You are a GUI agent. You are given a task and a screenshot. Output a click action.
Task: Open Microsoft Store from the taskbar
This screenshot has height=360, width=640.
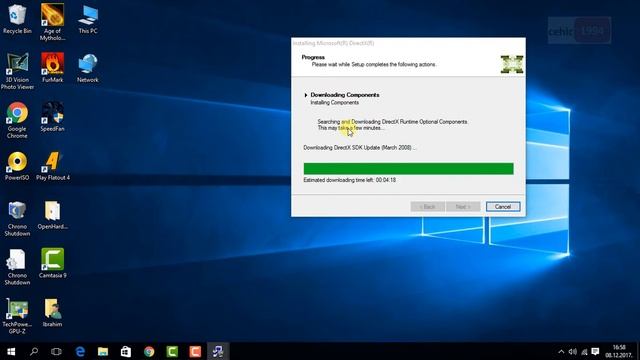point(126,351)
